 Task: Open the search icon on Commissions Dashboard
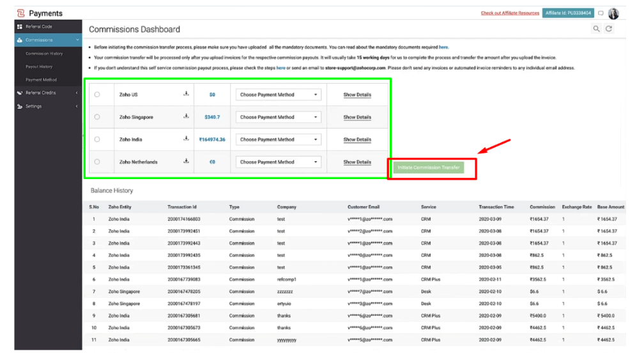click(x=596, y=29)
